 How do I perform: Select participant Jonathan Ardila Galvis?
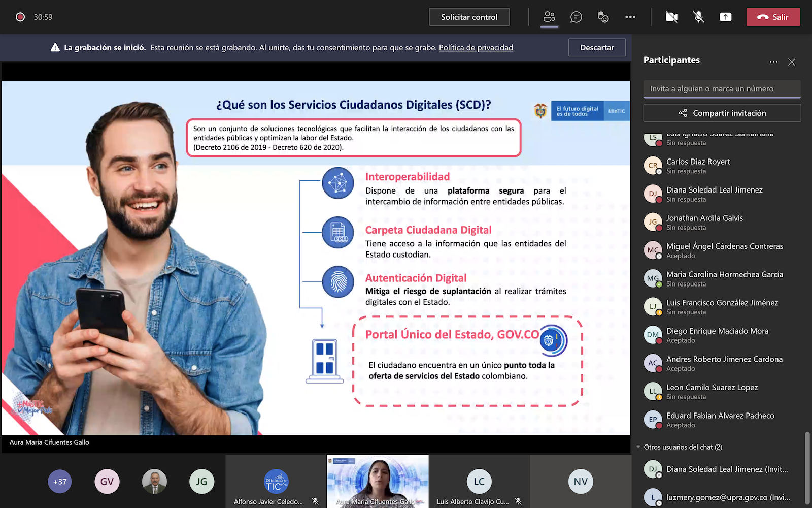722,222
